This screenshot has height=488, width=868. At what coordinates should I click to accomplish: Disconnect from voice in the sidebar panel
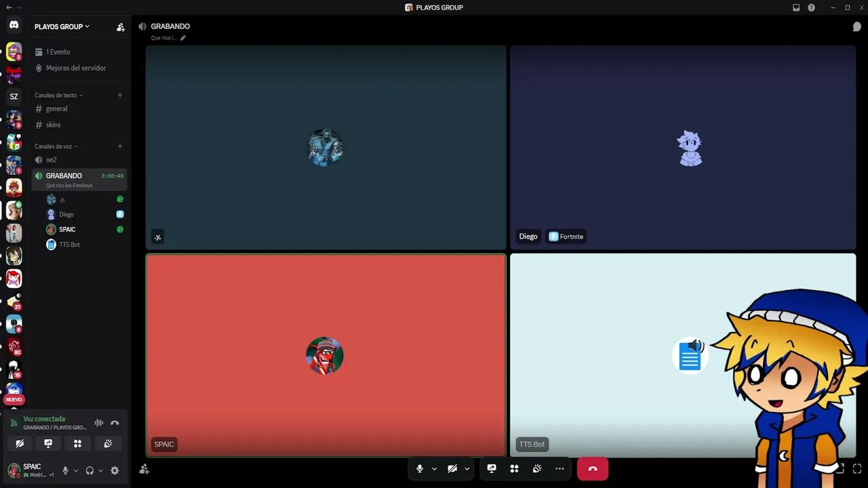click(x=115, y=423)
